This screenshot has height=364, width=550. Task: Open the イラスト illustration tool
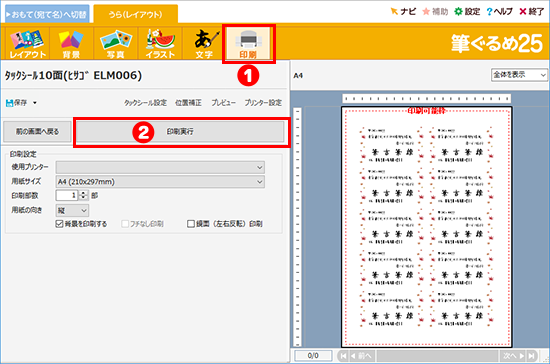160,43
